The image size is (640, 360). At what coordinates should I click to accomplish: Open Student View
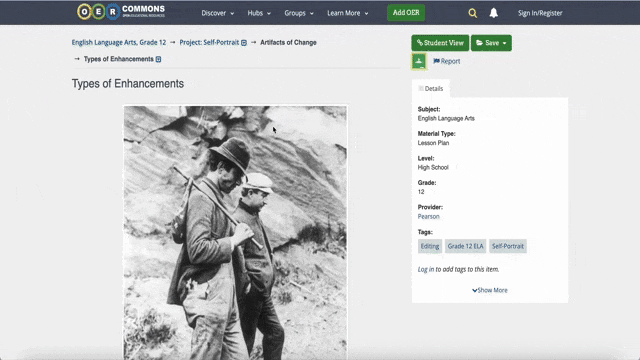(440, 43)
